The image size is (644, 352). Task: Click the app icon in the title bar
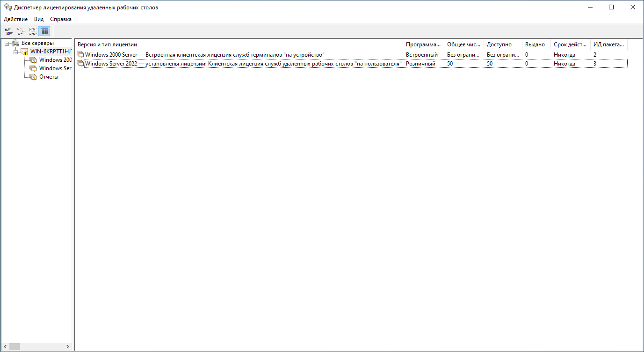tap(8, 7)
